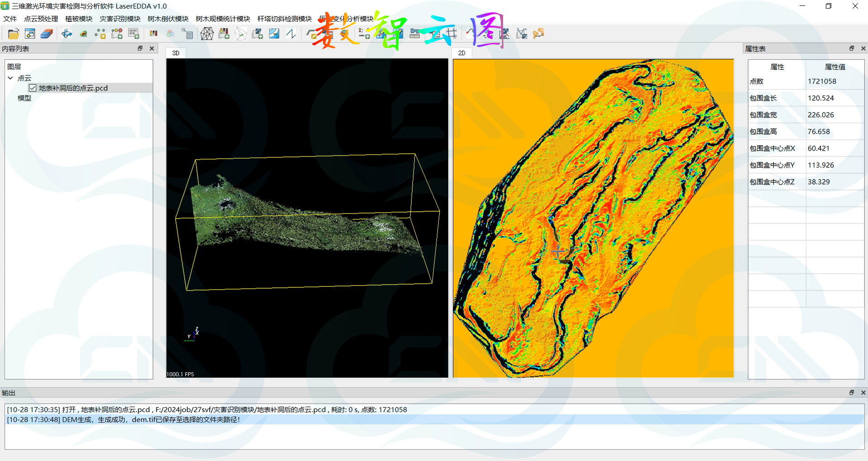Uncheck the 地表补洞后的点云.pcd layer checkbox
868x461 pixels.
(x=33, y=88)
